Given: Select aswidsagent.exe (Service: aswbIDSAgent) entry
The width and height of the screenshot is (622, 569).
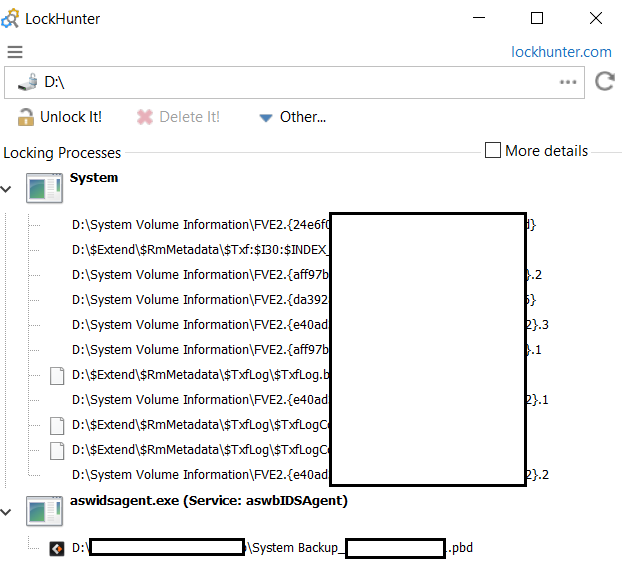Looking at the screenshot, I should click(209, 501).
